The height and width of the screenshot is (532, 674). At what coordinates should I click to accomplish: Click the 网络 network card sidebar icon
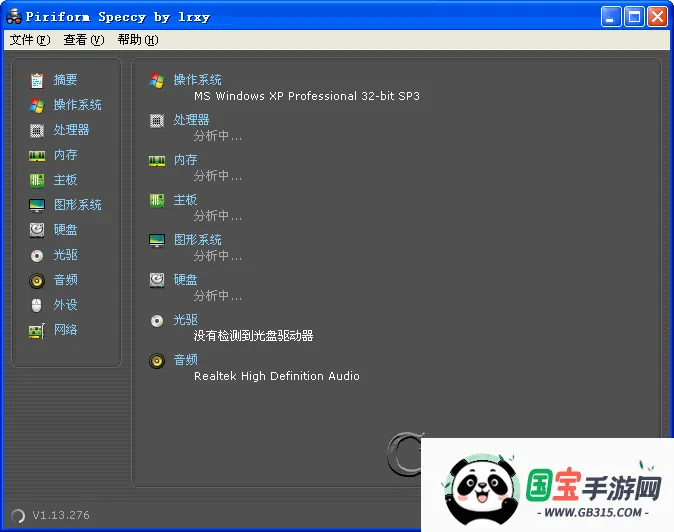tap(37, 330)
